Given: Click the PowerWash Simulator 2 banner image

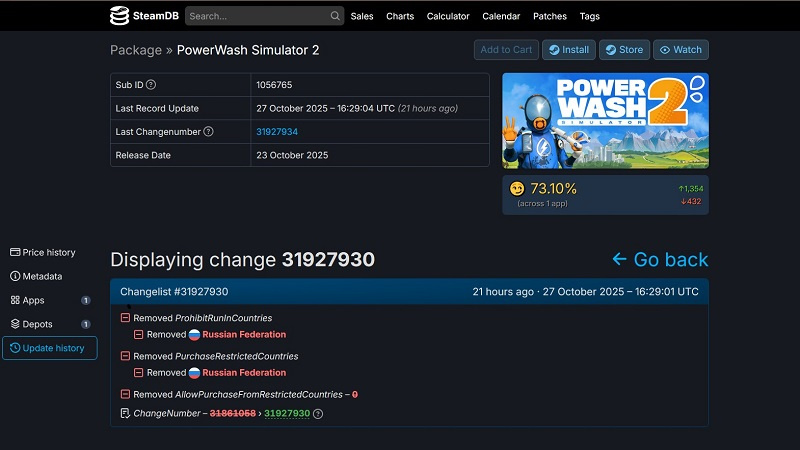Looking at the screenshot, I should 605,120.
